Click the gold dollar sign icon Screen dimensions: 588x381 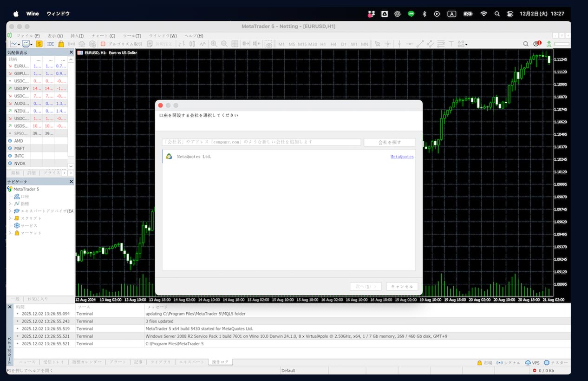click(39, 44)
